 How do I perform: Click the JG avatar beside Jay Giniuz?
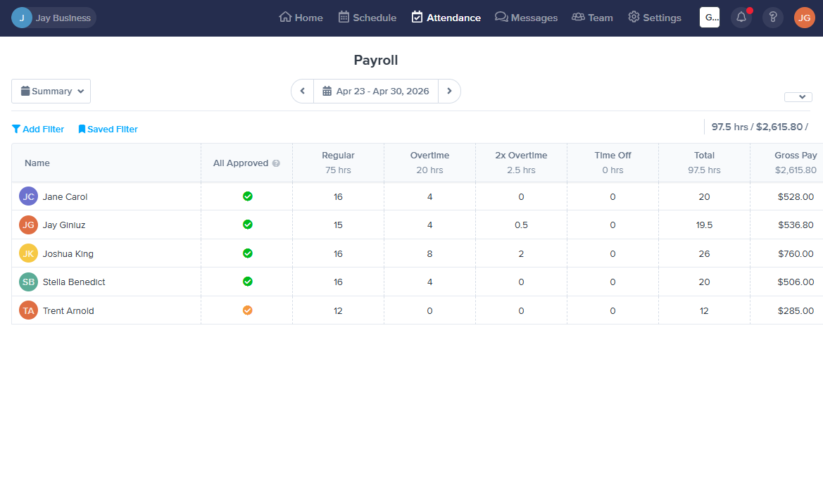(x=28, y=225)
